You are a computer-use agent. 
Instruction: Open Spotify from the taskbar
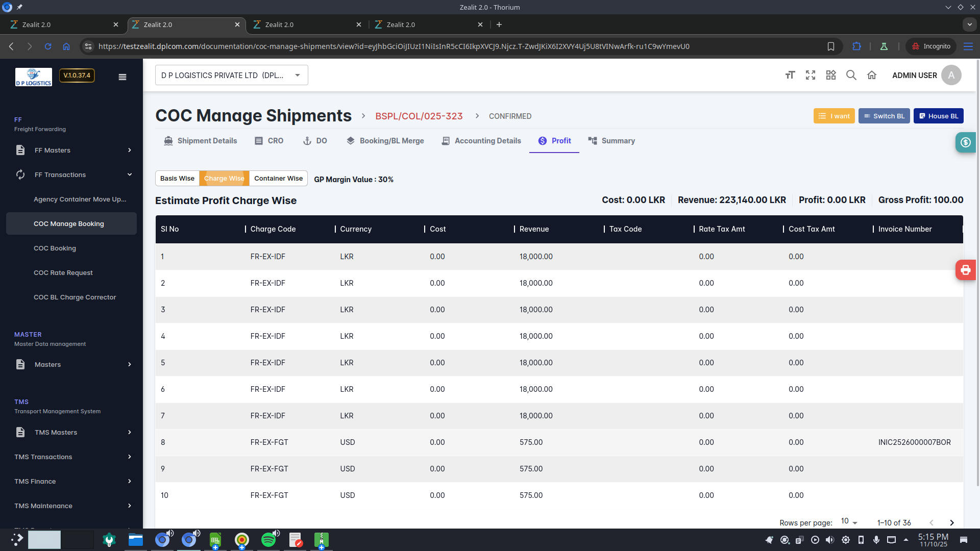pyautogui.click(x=268, y=540)
